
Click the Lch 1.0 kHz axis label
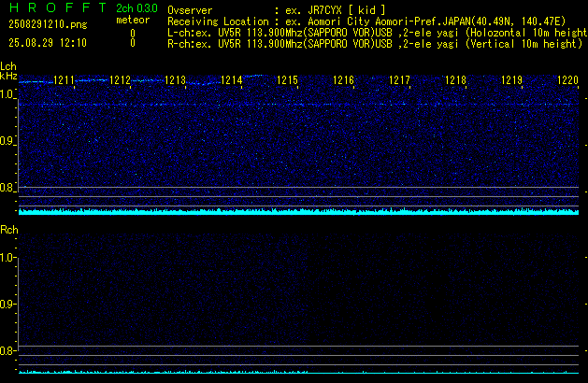tap(7, 94)
